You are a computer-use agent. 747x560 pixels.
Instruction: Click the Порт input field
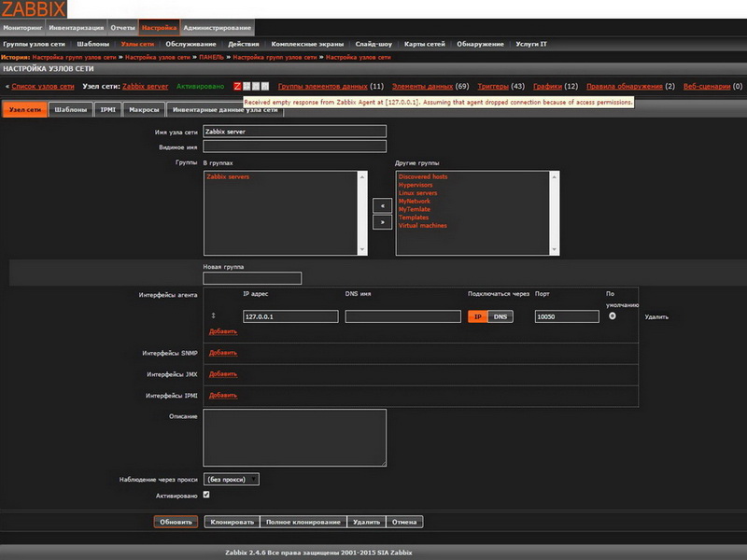coord(567,316)
